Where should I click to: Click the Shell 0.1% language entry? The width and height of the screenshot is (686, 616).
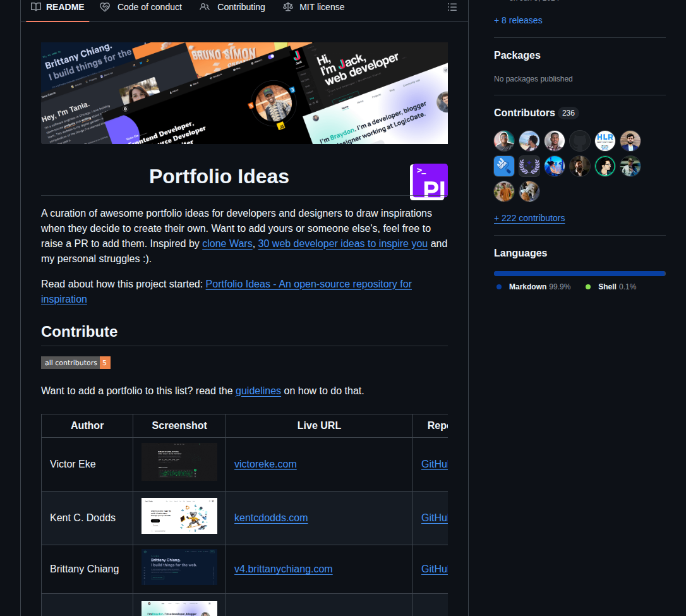[611, 287]
